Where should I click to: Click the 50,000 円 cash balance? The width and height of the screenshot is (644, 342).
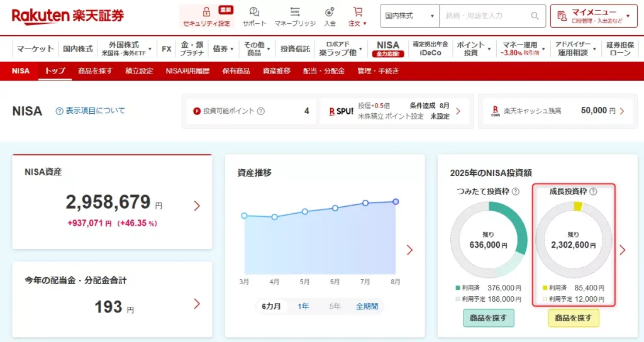click(x=598, y=111)
